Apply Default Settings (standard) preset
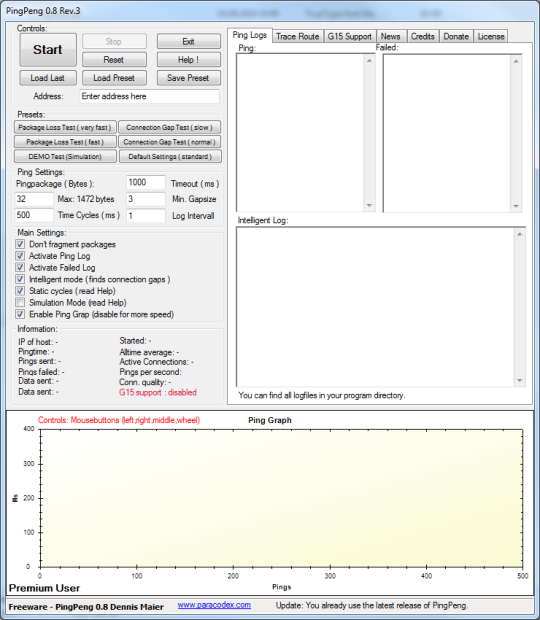The image size is (540, 620). 170,157
